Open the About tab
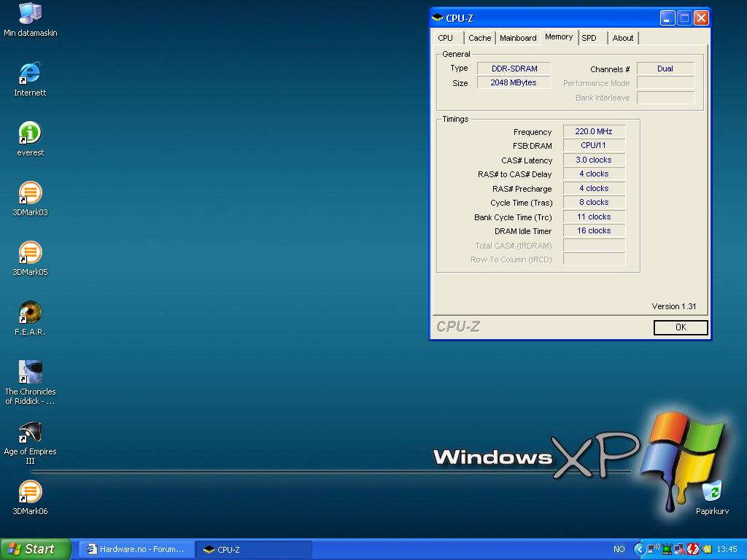The width and height of the screenshot is (747, 560). coord(623,38)
